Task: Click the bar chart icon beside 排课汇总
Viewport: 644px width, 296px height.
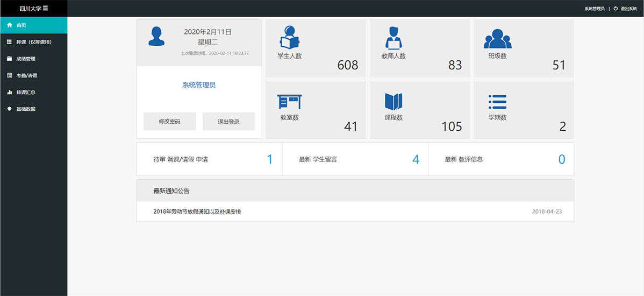Action: tap(10, 93)
